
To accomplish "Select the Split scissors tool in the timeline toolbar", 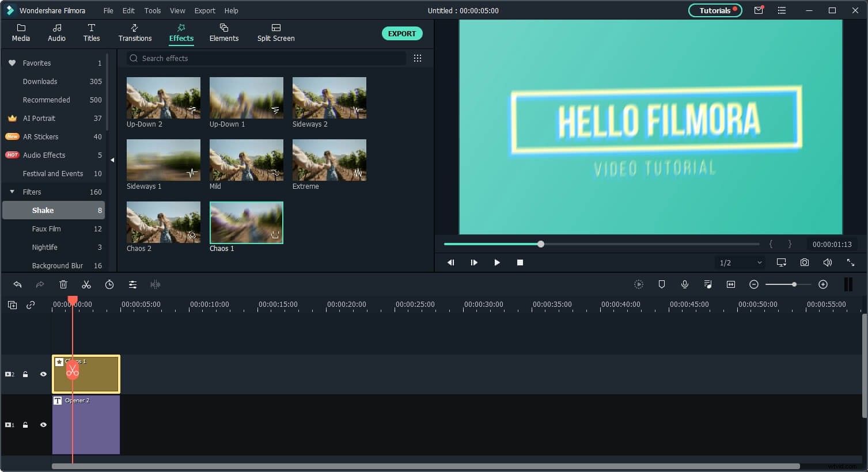I will coord(86,284).
